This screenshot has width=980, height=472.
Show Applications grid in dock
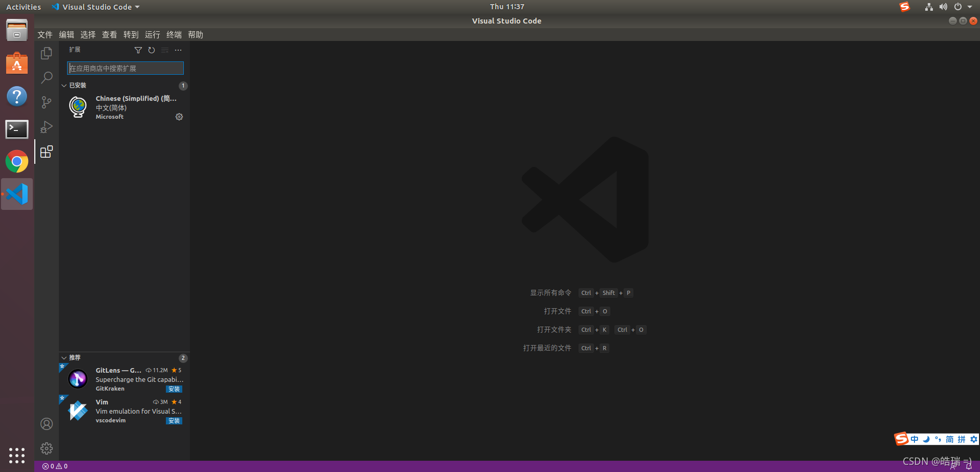(17, 455)
